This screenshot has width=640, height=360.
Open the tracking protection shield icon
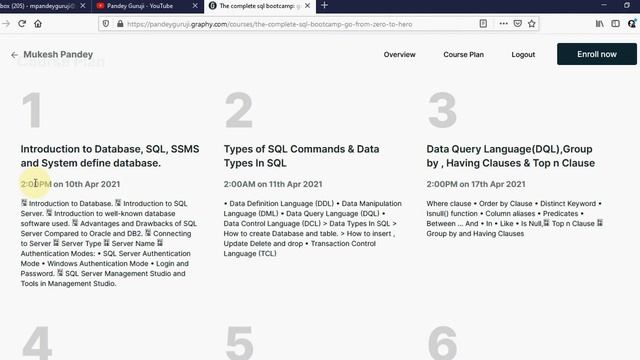point(106,24)
